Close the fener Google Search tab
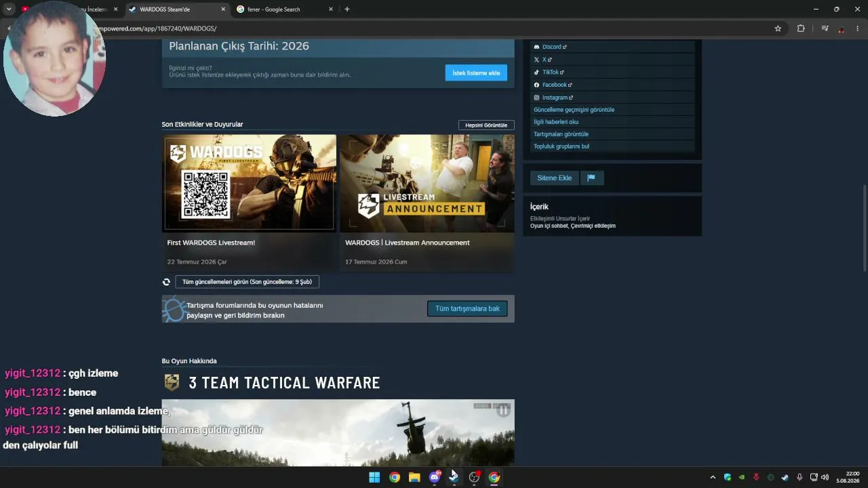Screen dimensions: 868x488 331,9
